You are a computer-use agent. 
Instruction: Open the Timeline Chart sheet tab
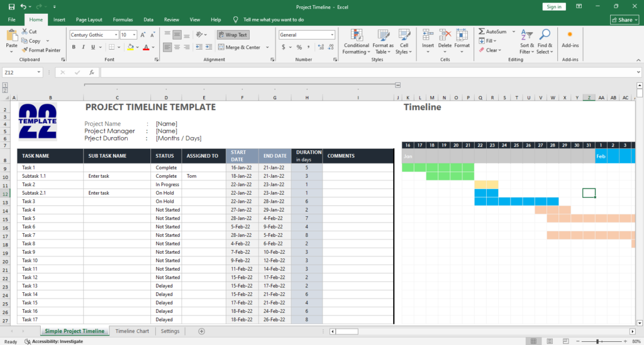tap(132, 331)
